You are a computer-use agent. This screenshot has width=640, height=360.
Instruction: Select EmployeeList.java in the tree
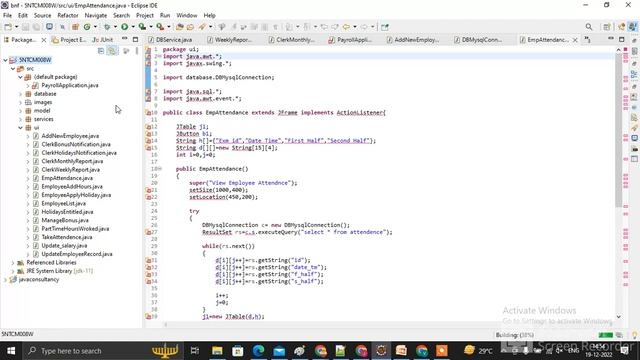click(63, 203)
